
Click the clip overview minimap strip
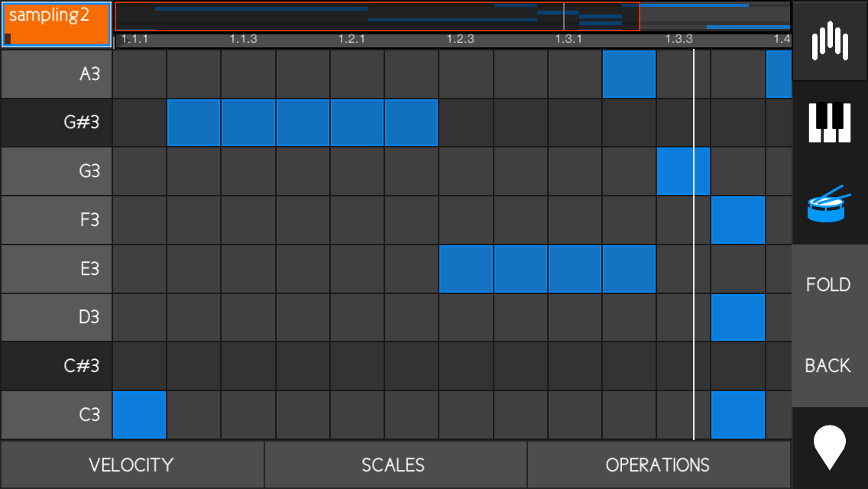pyautogui.click(x=453, y=17)
